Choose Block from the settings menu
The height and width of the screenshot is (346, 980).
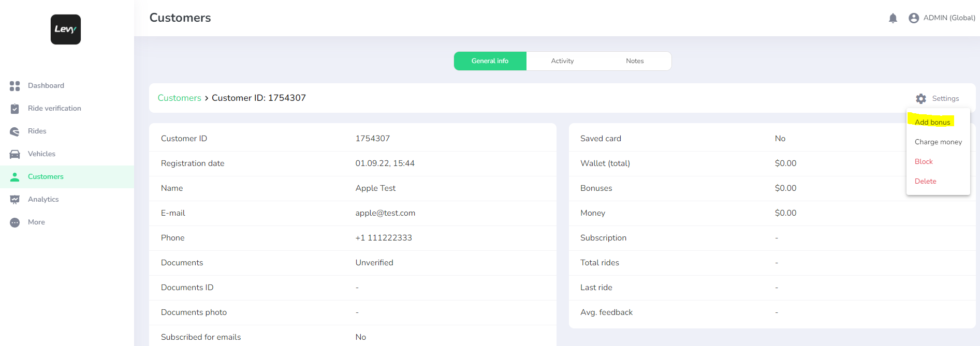(x=924, y=161)
